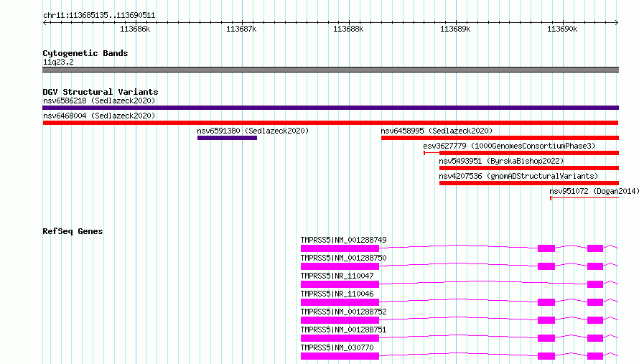639x364 pixels.
Task: Click the 113689k ruler tick label
Action: click(x=455, y=29)
